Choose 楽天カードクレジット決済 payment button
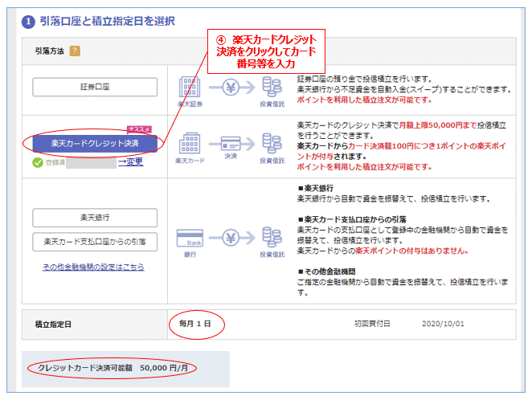Viewport: 532px width, 400px height. (95, 142)
